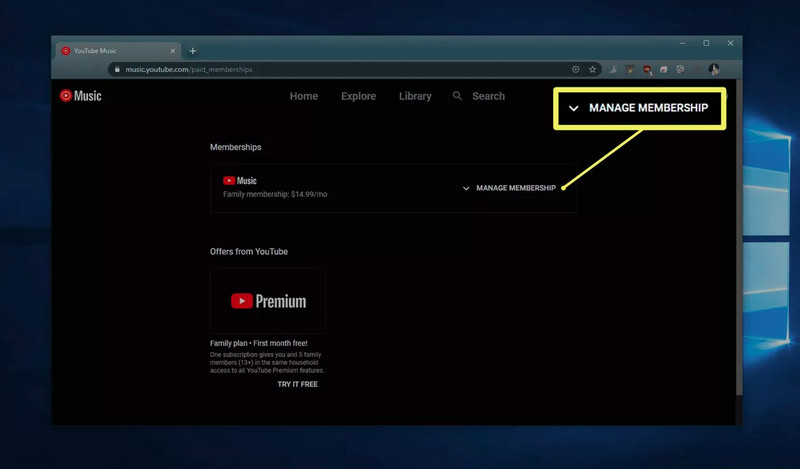The image size is (800, 469).
Task: Click the brown square extension icon
Action: coord(630,69)
